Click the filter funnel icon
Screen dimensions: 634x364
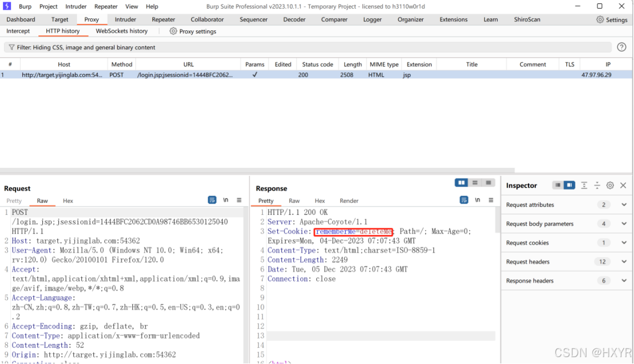(11, 48)
